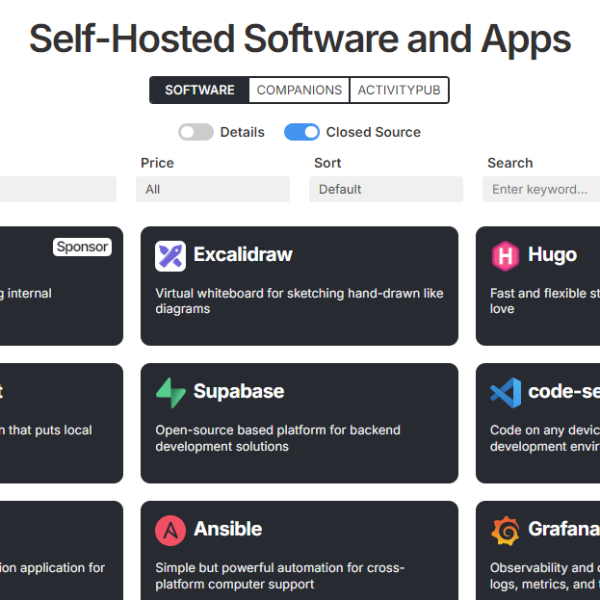Switch to the COMPANIONS tab

[299, 90]
